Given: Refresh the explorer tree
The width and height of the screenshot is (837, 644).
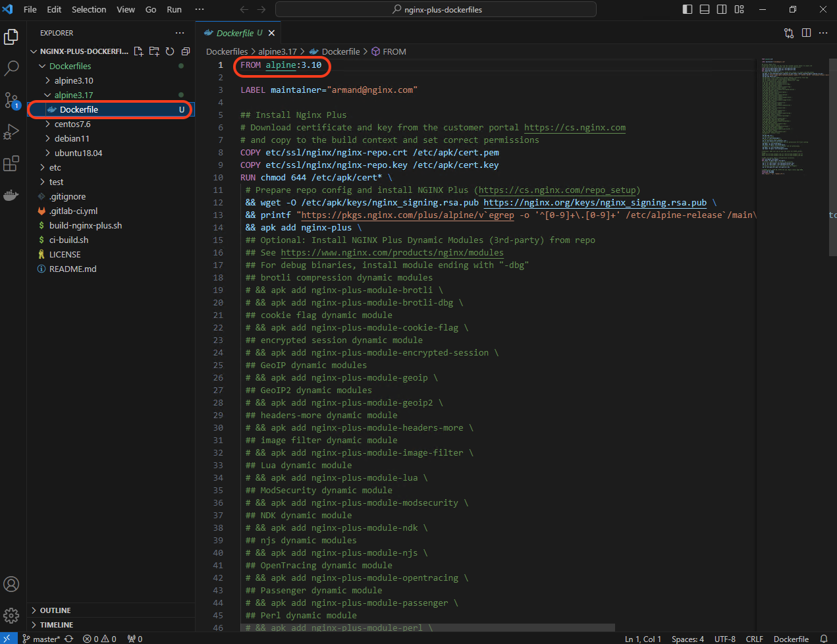Looking at the screenshot, I should (x=170, y=51).
